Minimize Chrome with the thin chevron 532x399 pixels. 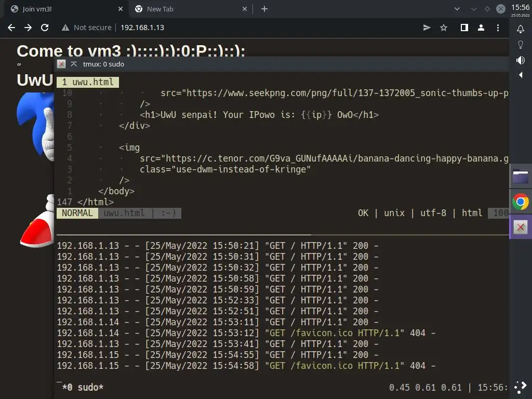[x=474, y=9]
